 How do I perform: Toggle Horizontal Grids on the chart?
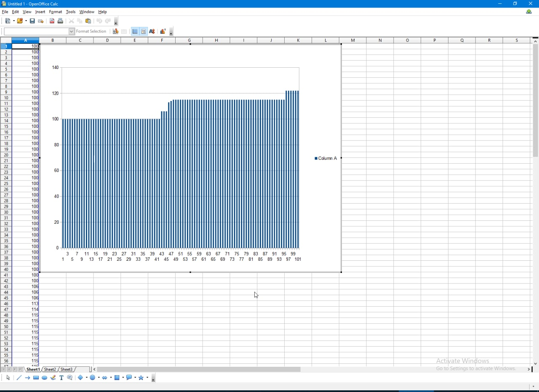pyautogui.click(x=135, y=32)
